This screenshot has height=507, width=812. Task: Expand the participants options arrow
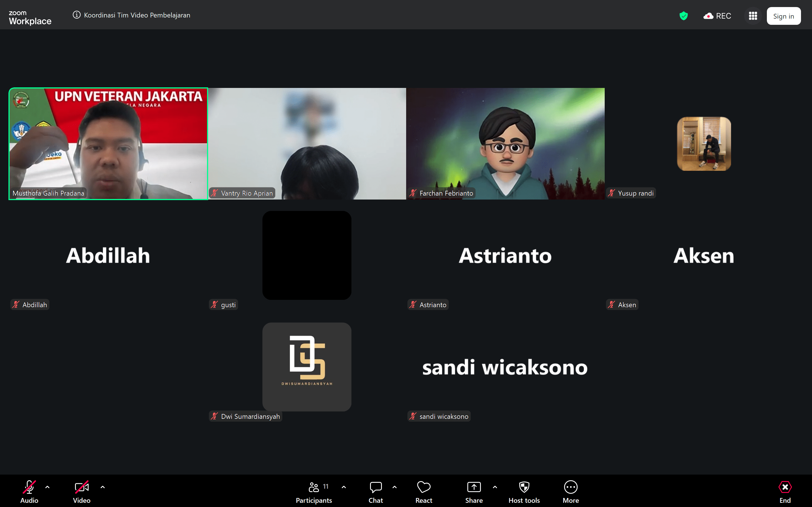coord(344,487)
